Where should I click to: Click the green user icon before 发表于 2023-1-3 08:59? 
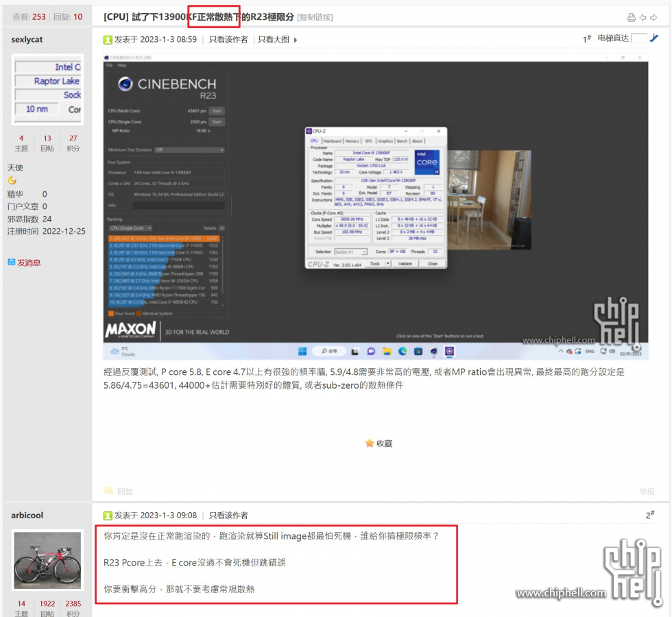(x=108, y=40)
